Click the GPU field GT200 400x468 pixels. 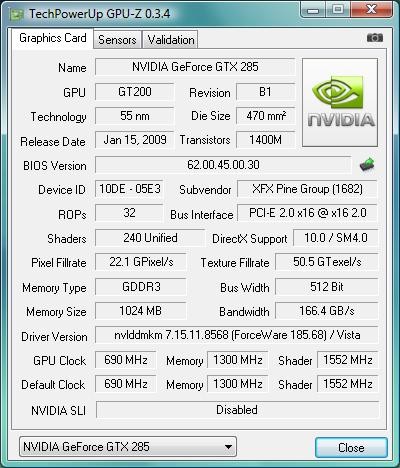coord(134,92)
